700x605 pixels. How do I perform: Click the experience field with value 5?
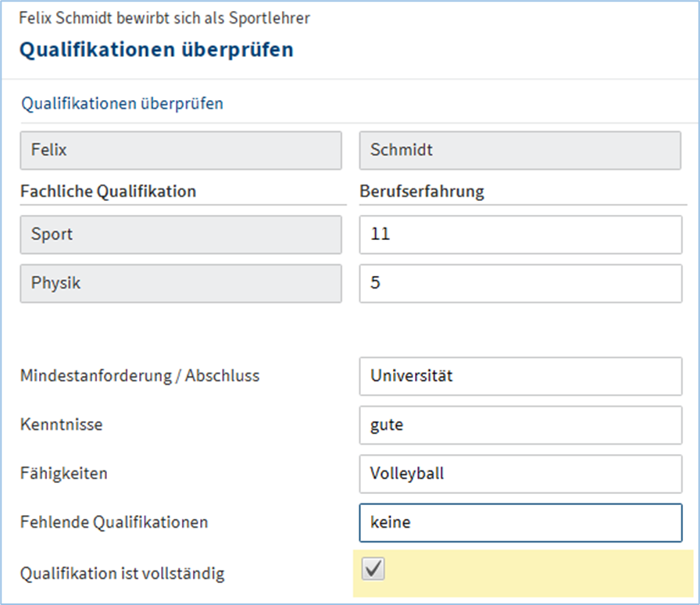[520, 283]
